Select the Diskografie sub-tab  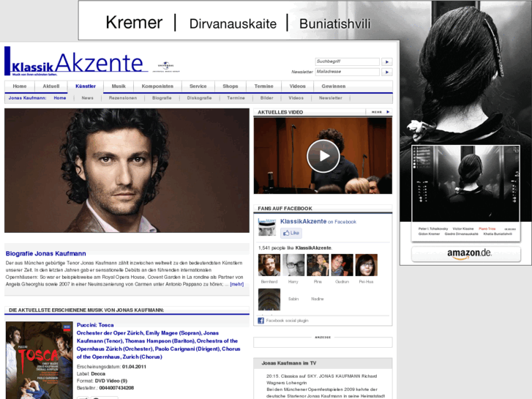(x=199, y=98)
